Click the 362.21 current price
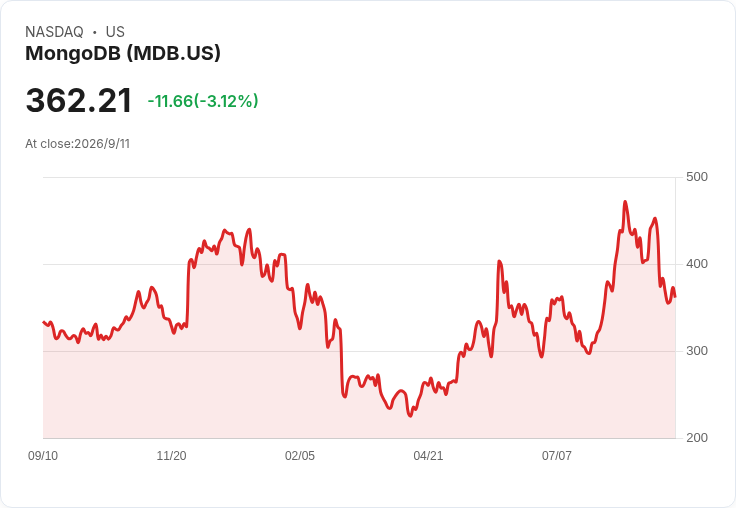This screenshot has width=736, height=508. (78, 100)
